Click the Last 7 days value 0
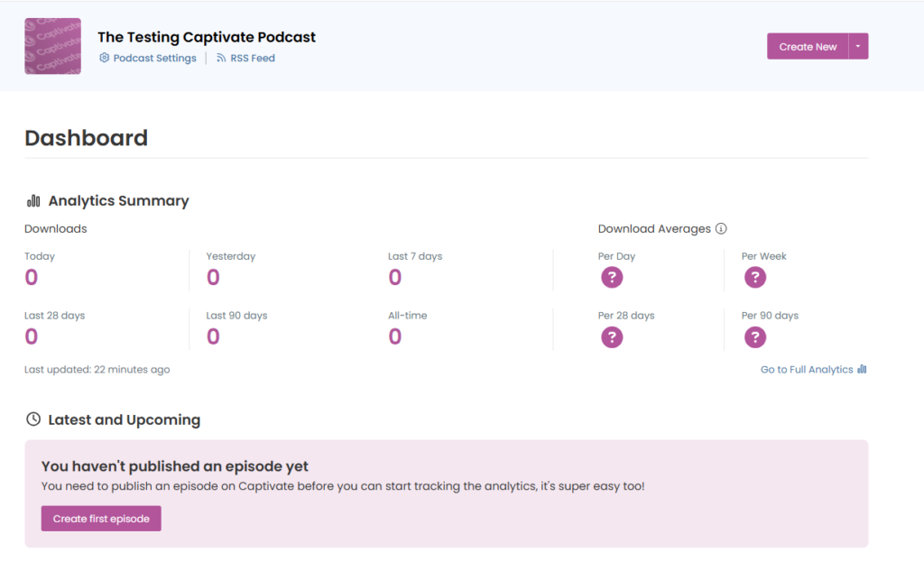The height and width of the screenshot is (571, 924). 395,277
